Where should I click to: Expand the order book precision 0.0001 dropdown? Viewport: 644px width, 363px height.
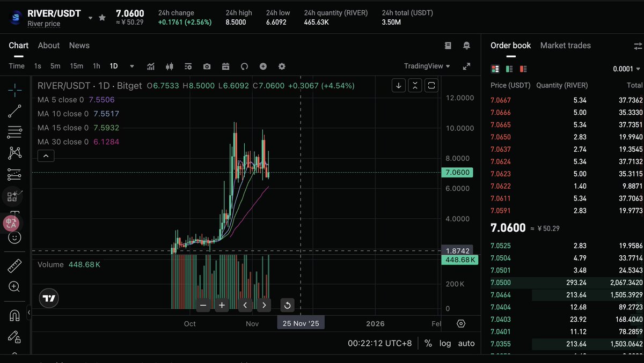click(626, 69)
